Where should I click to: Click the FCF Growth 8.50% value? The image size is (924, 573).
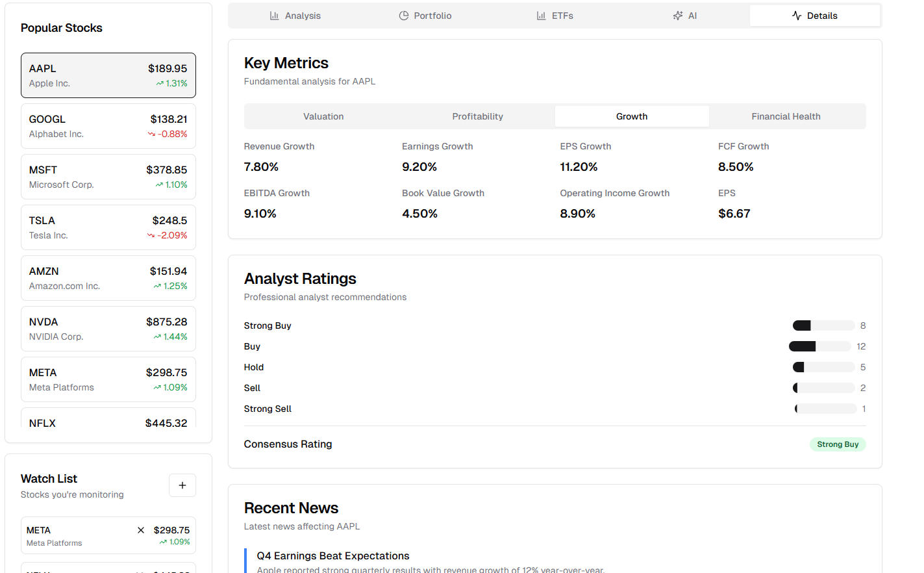tap(736, 167)
